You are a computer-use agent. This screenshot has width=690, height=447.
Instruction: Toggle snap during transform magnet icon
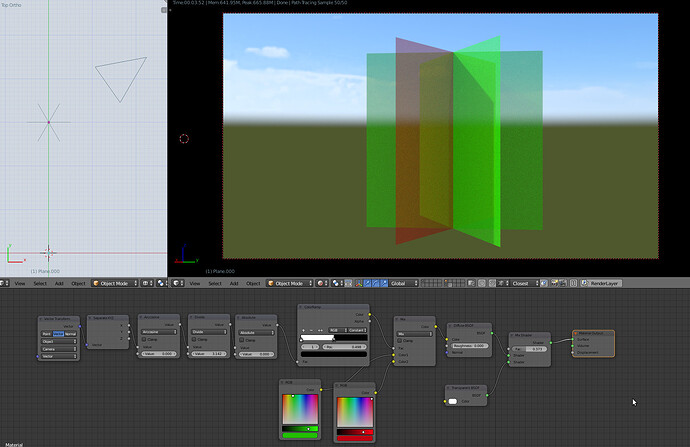(x=492, y=283)
